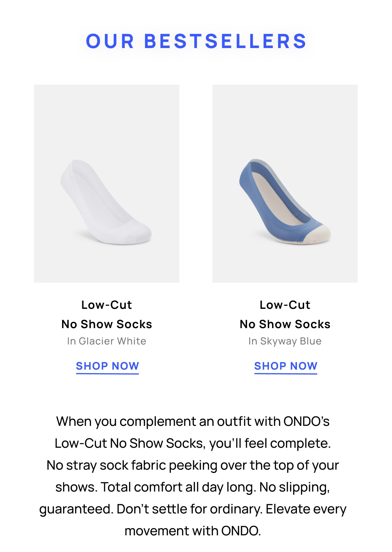
Task: Select the In Skyway Blue label
Action: (x=285, y=341)
